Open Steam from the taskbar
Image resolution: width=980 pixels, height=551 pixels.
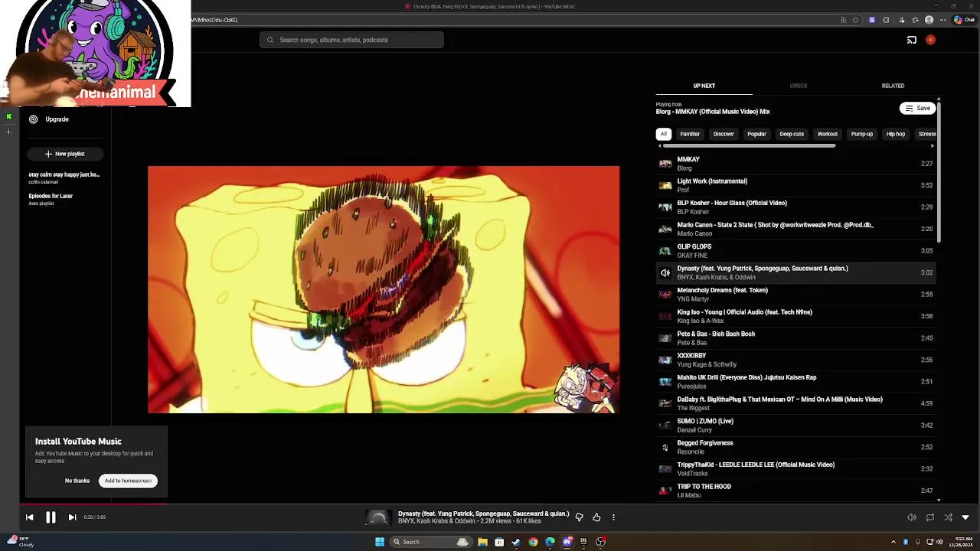[x=516, y=542]
